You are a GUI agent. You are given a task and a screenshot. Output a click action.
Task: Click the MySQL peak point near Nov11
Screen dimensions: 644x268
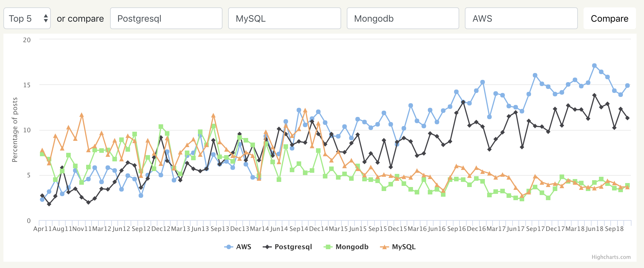82,115
